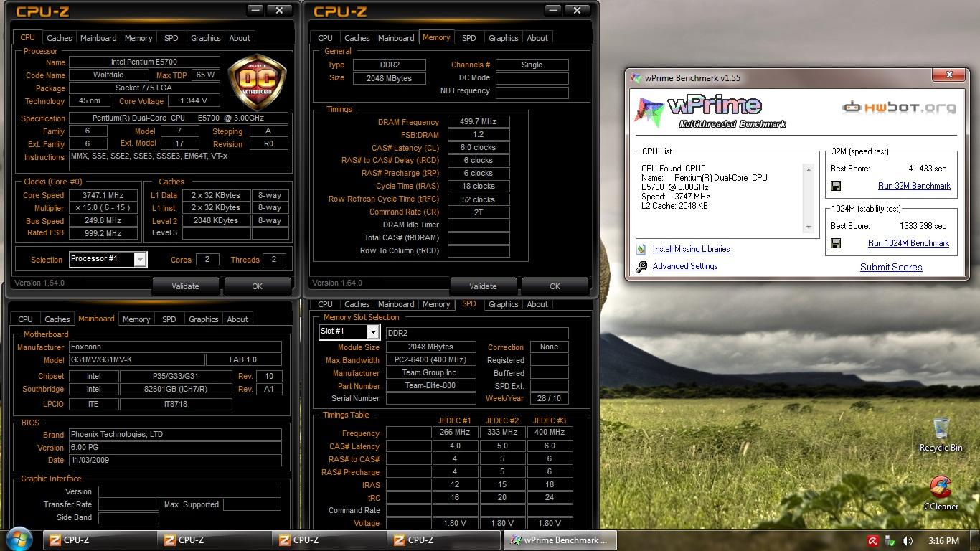Open Mainboard tab in top-left CPU-Z window

98,38
